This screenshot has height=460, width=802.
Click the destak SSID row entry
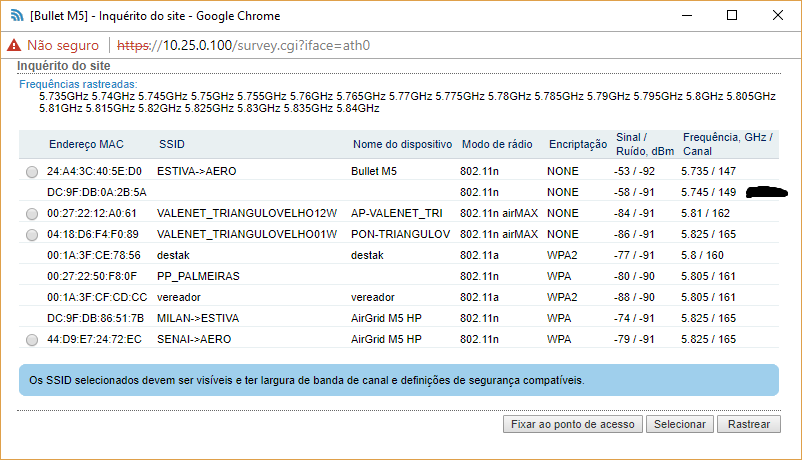174,256
